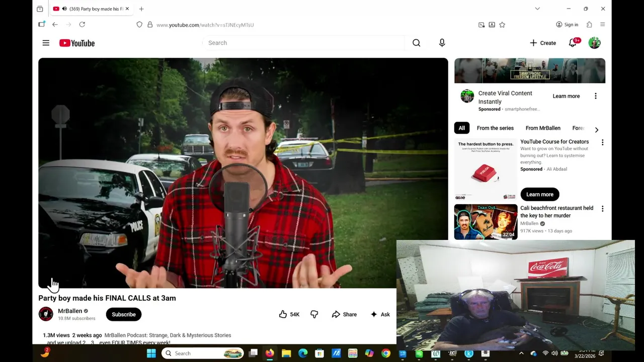
Task: Open more options for Create Viral Content ad
Action: 596,96
